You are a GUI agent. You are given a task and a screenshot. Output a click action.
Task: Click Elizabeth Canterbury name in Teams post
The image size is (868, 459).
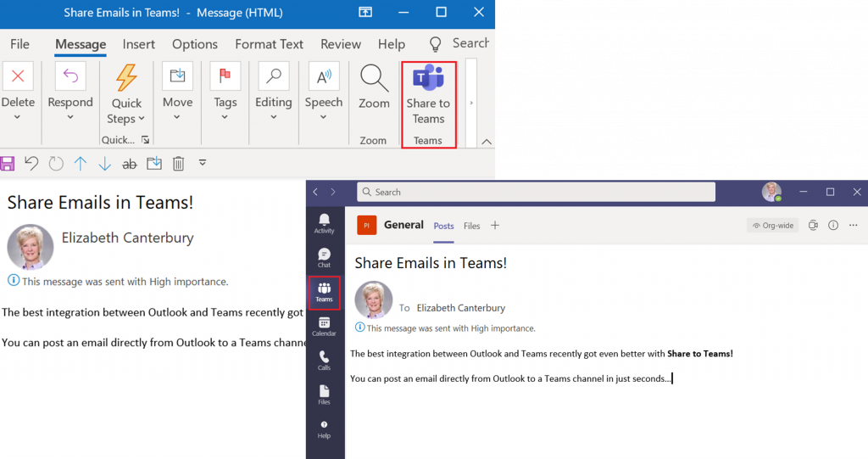tap(460, 308)
